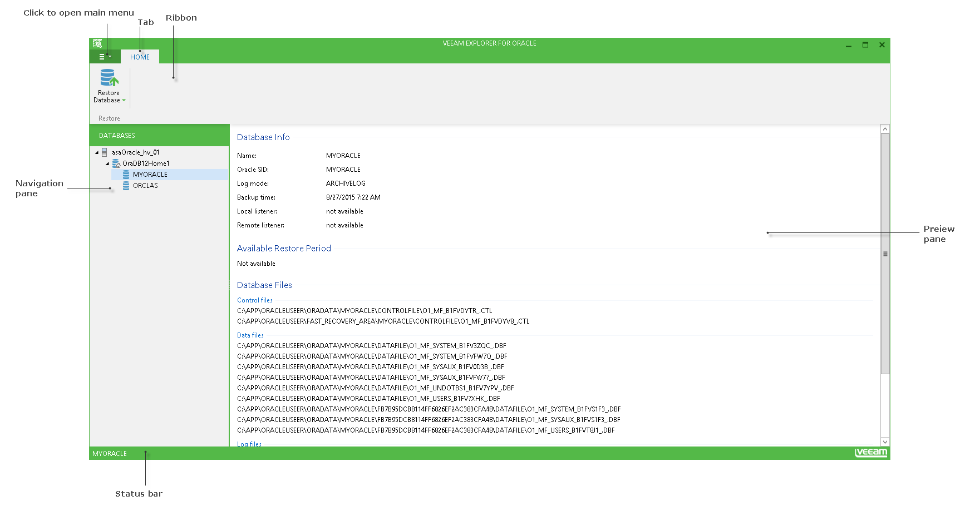This screenshot has width=980, height=506.
Task: Click the Local listener 'not available' value
Action: (x=344, y=211)
